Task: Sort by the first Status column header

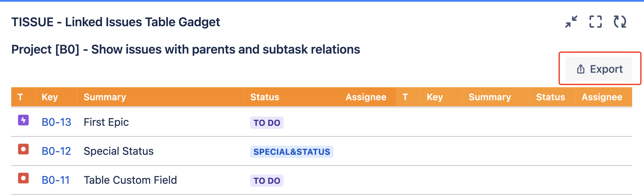Action: 265,97
